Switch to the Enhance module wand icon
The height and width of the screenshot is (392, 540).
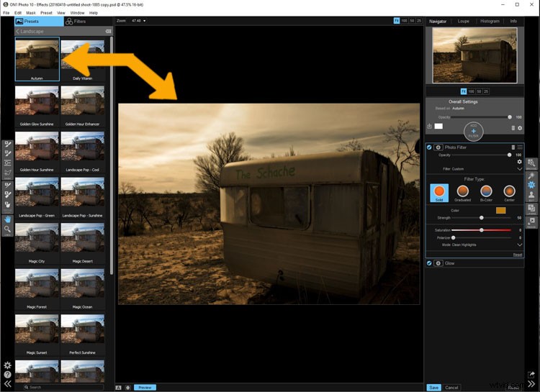(x=531, y=176)
